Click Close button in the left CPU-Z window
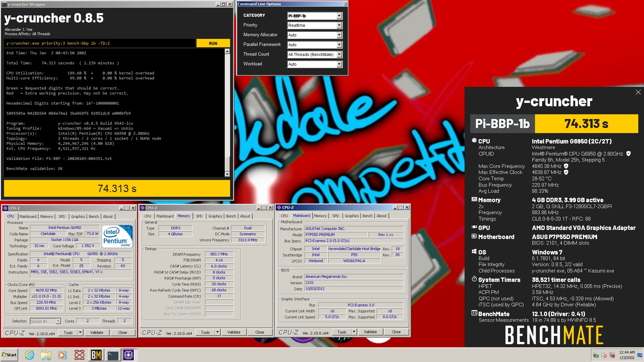 (122, 333)
